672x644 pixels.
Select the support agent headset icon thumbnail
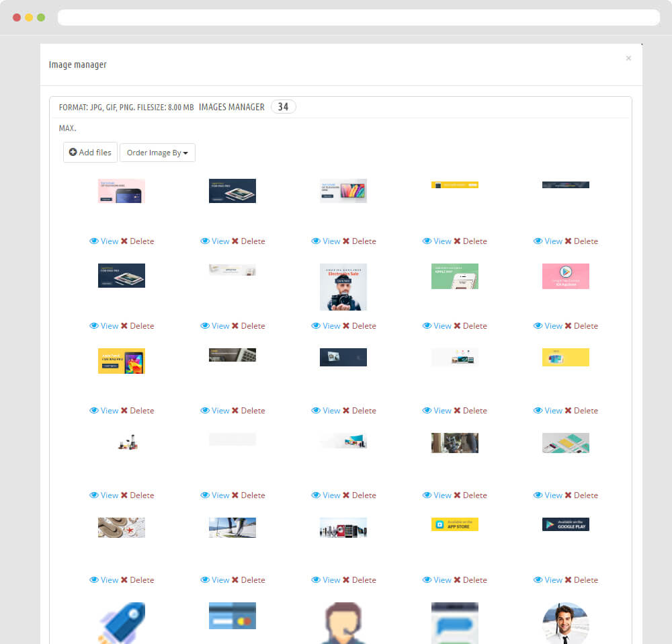point(343,623)
